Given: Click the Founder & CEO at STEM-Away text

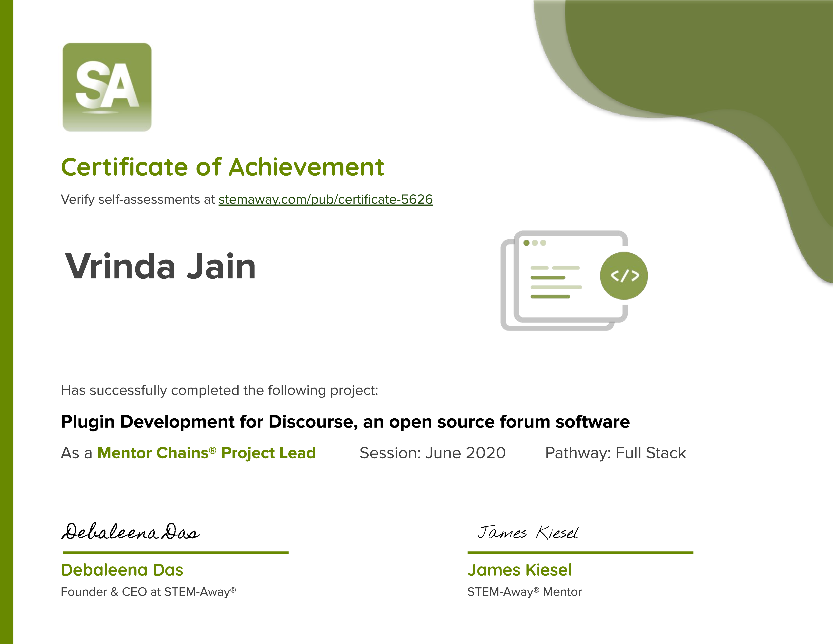Looking at the screenshot, I should tap(148, 592).
